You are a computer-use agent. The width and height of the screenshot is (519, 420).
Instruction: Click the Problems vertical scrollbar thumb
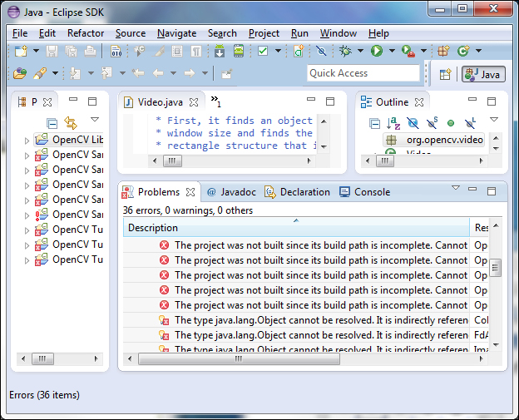(495, 268)
